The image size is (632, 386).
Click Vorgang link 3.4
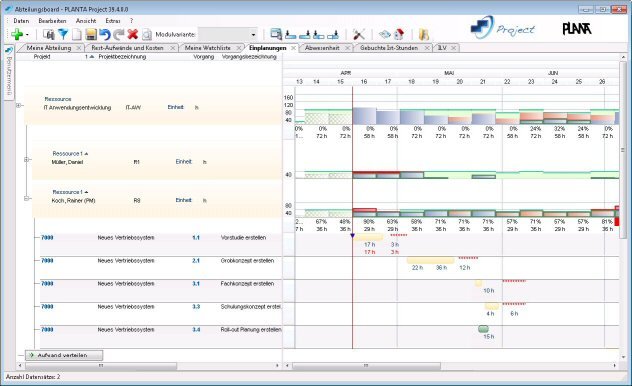(x=196, y=330)
